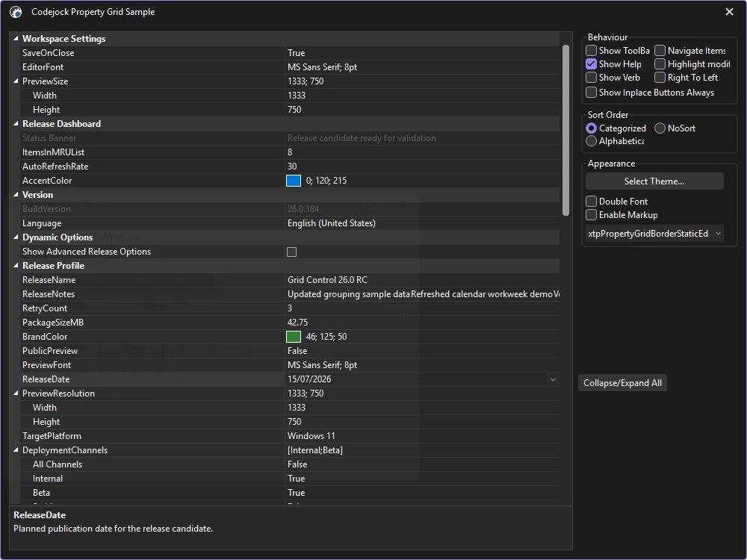Viewport: 747px width, 560px height.
Task: Close the Property Grid Sample window
Action: point(729,12)
